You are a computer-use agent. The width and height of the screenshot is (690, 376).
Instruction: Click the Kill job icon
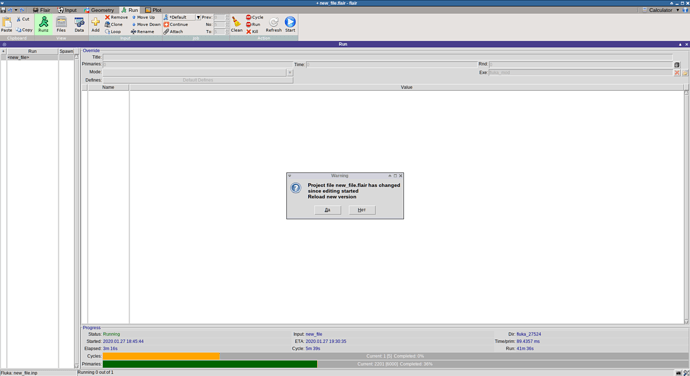(248, 32)
